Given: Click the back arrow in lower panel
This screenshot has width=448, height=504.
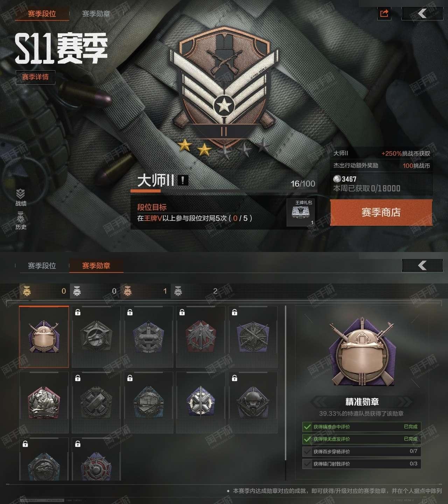Looking at the screenshot, I should tap(422, 266).
